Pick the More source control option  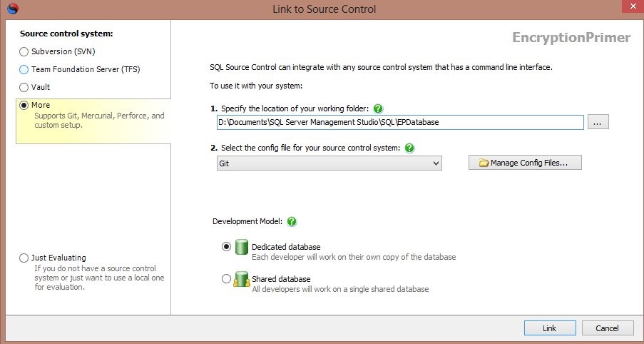24,106
